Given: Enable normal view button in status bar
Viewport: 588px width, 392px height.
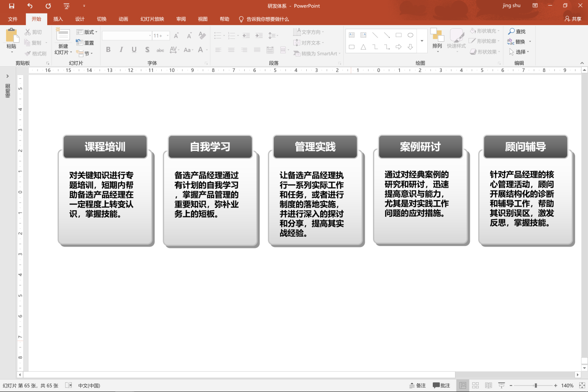Looking at the screenshot, I should pos(462,386).
